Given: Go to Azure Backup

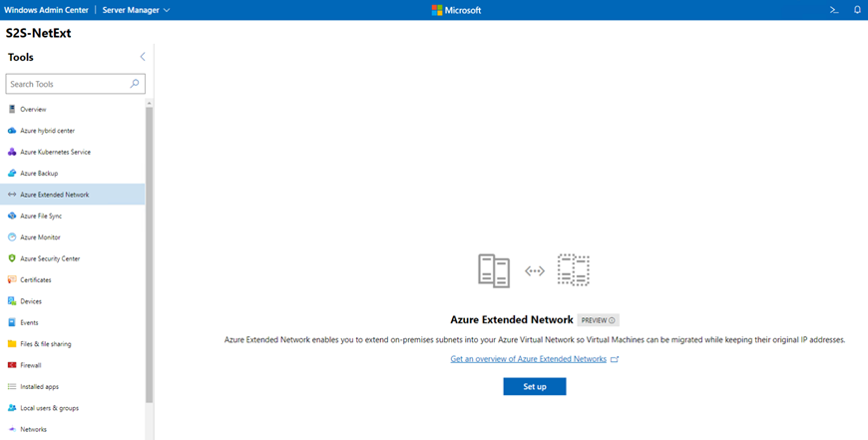Looking at the screenshot, I should point(73,174).
